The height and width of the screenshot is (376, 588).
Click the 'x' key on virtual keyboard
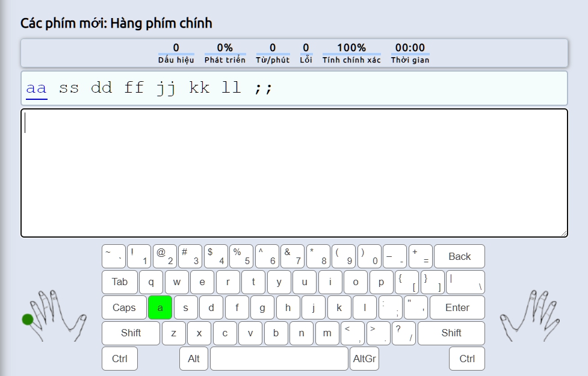coord(199,333)
